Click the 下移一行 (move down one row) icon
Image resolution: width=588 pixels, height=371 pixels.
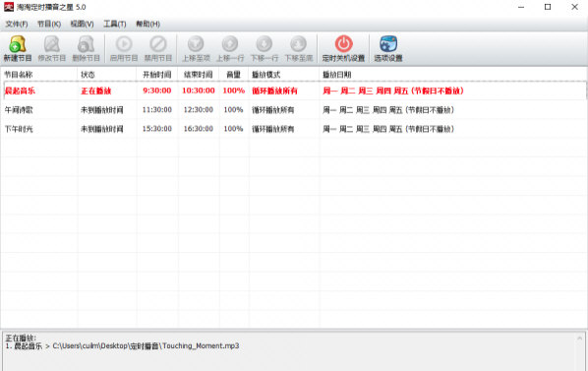click(x=265, y=44)
